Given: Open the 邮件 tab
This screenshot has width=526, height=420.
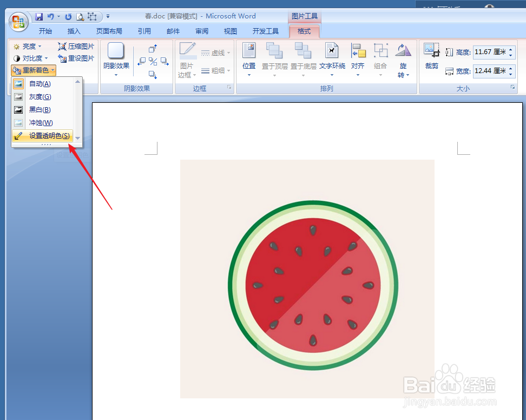Looking at the screenshot, I should pos(173,31).
